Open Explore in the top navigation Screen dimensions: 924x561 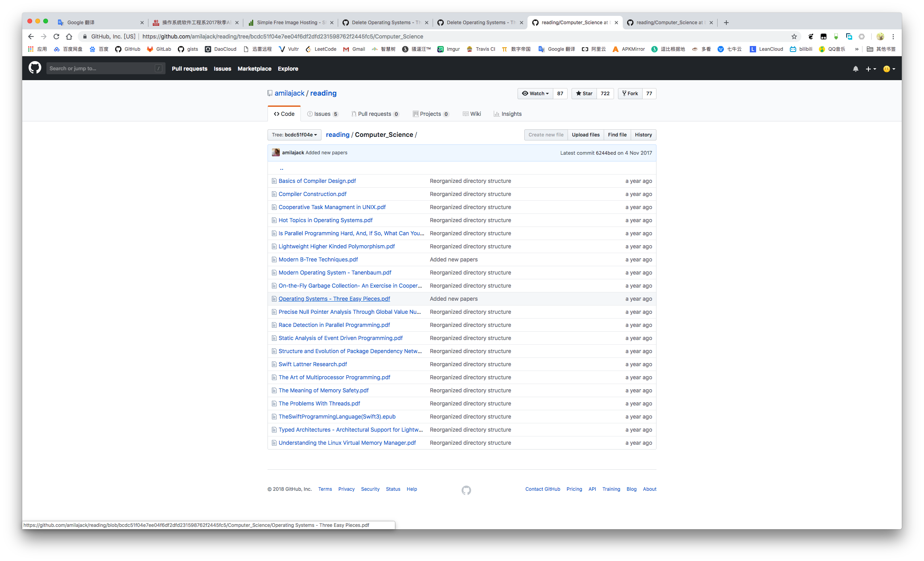tap(288, 69)
